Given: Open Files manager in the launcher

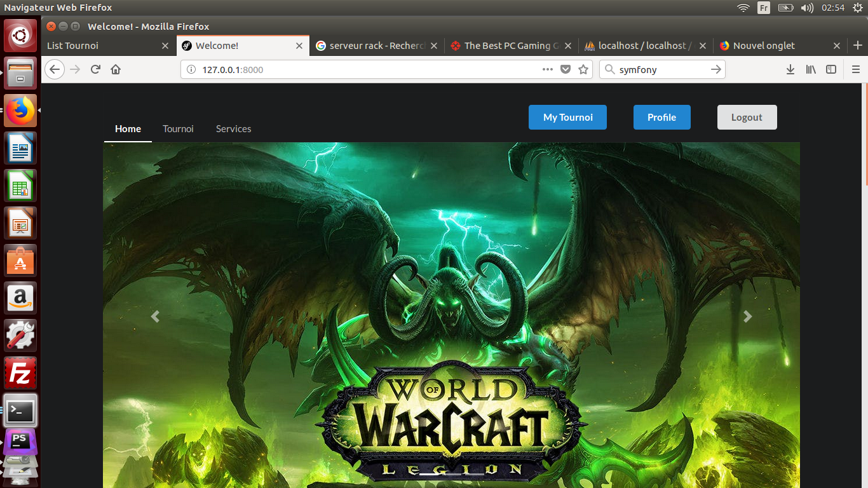Looking at the screenshot, I should [x=21, y=72].
